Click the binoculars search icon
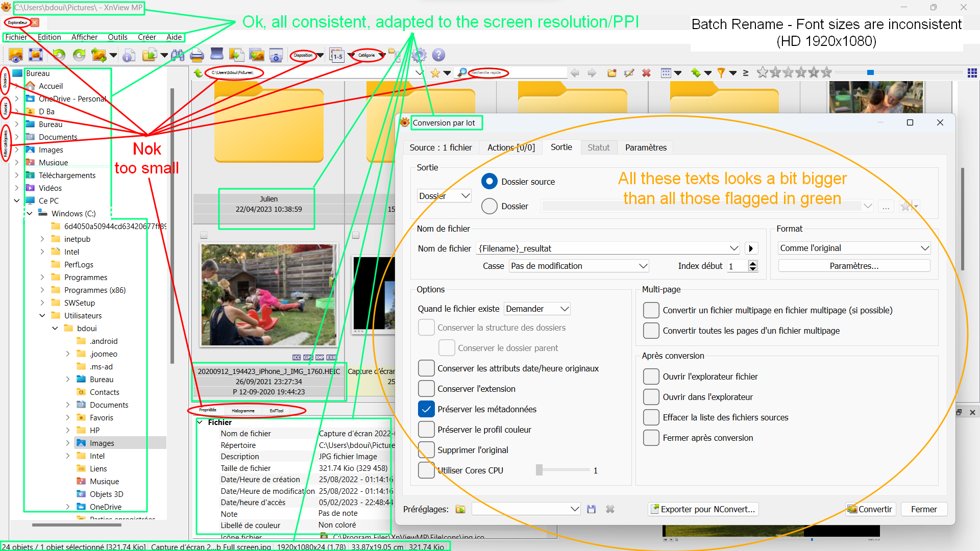The width and height of the screenshot is (980, 551). click(178, 55)
